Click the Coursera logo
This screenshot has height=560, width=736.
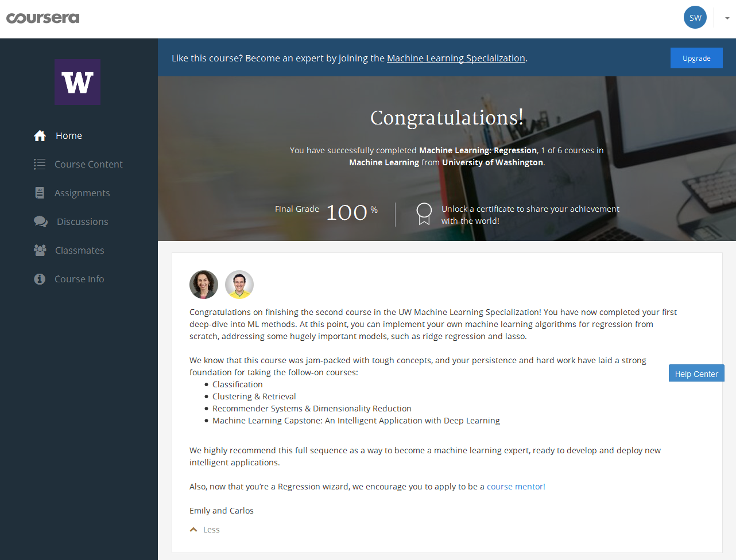43,18
